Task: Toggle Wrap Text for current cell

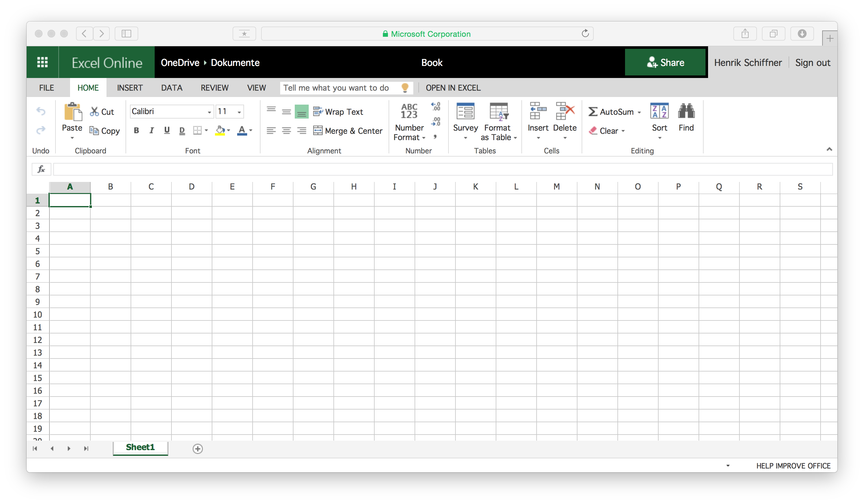Action: [340, 111]
